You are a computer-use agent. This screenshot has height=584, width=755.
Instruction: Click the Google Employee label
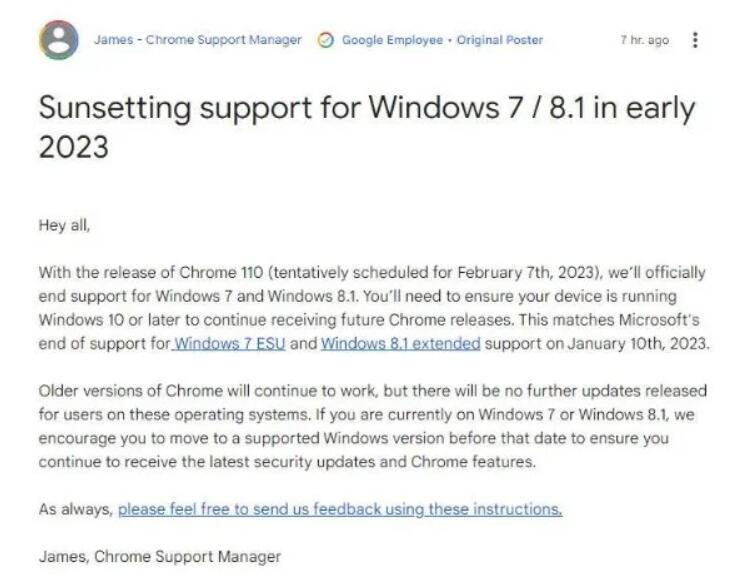tap(390, 40)
